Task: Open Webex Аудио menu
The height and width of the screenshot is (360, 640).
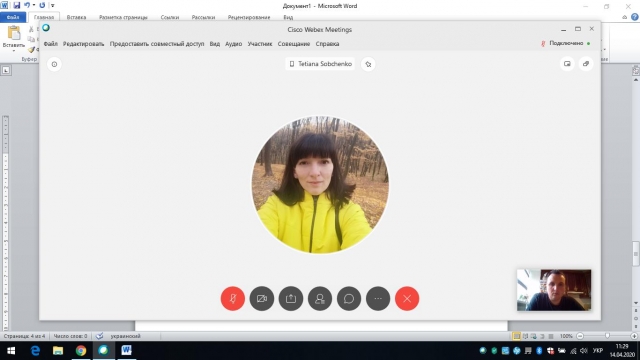Action: (x=233, y=44)
